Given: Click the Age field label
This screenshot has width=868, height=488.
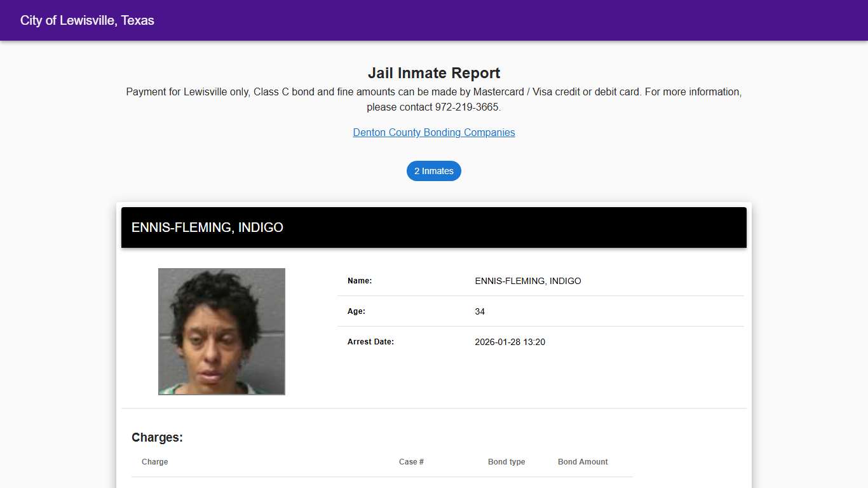Looking at the screenshot, I should tap(356, 311).
